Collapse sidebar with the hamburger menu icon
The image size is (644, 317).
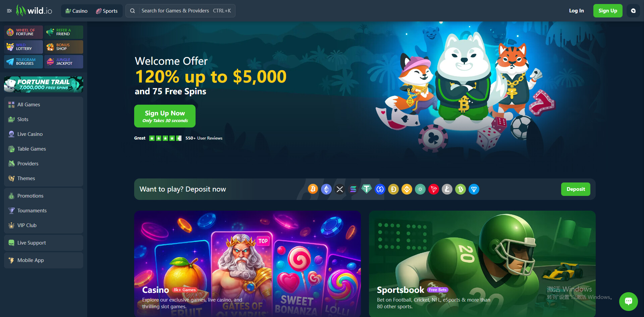click(9, 11)
